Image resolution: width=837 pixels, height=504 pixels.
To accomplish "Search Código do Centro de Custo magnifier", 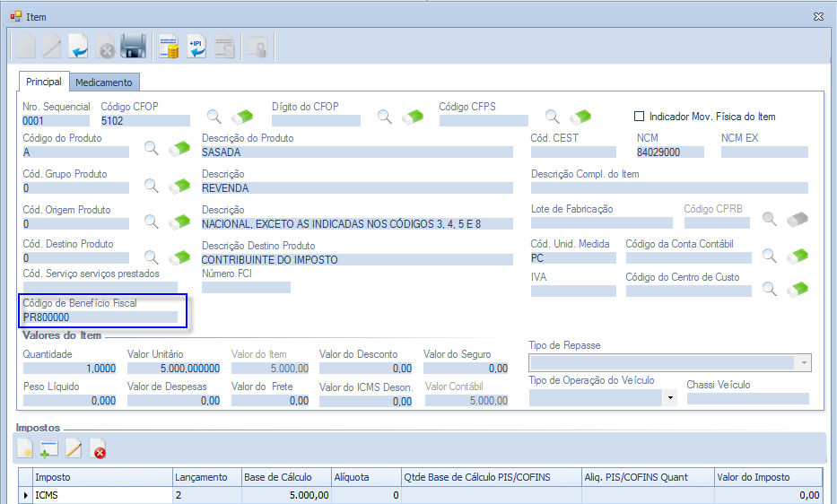I will point(769,288).
